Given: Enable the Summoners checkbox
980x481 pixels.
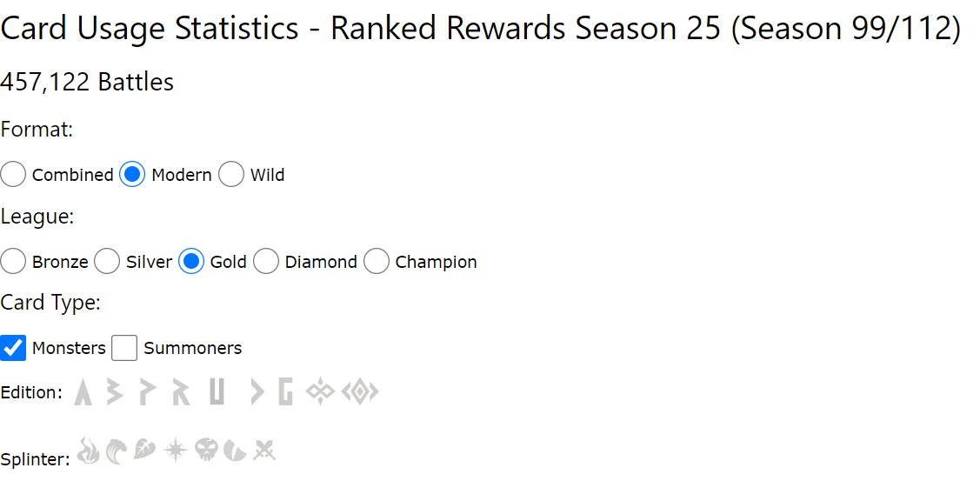Looking at the screenshot, I should (x=124, y=348).
